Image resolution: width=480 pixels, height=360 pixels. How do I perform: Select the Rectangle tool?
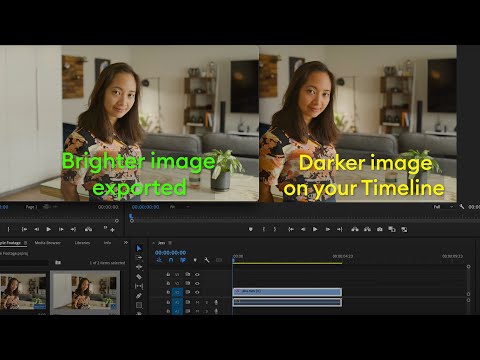tap(139, 305)
